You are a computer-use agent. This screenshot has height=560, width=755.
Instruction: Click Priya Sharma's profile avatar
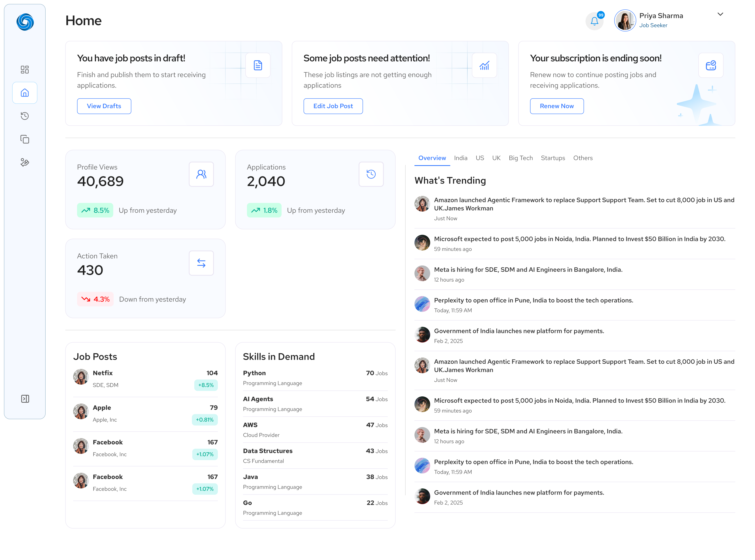(625, 20)
